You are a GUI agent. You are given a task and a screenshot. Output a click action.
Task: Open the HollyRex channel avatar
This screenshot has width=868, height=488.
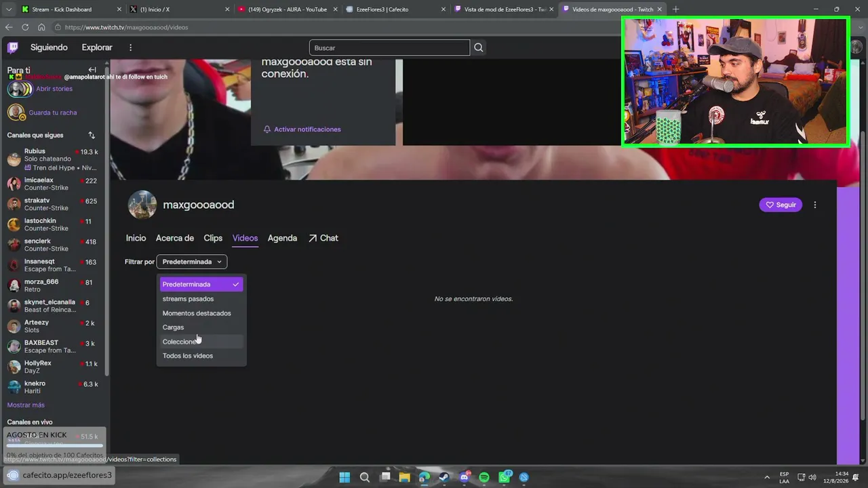click(x=14, y=367)
